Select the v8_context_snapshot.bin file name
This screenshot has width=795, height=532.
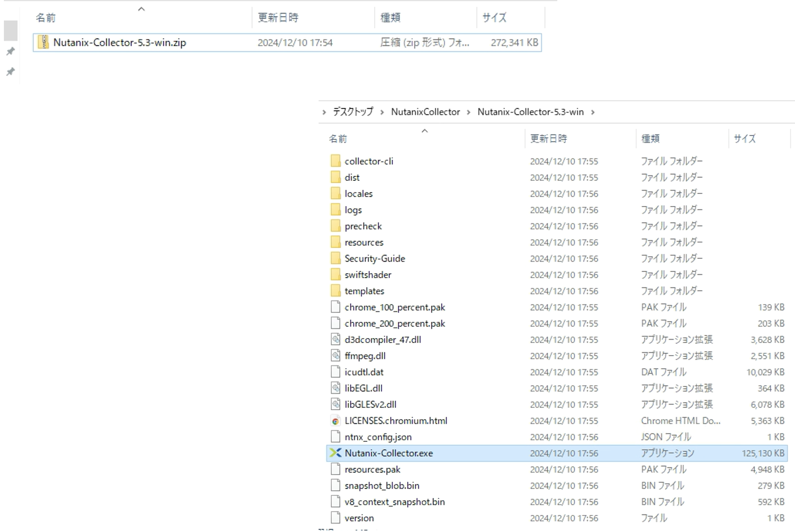point(395,502)
